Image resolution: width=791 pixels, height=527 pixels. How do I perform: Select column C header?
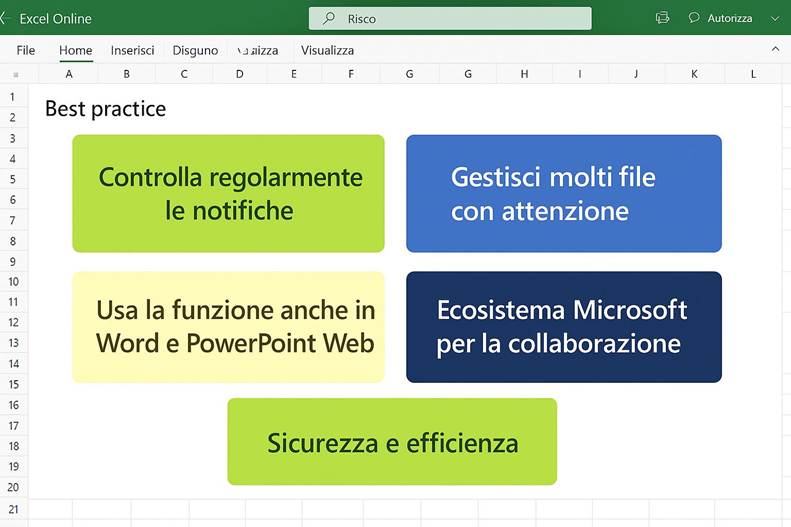[184, 74]
